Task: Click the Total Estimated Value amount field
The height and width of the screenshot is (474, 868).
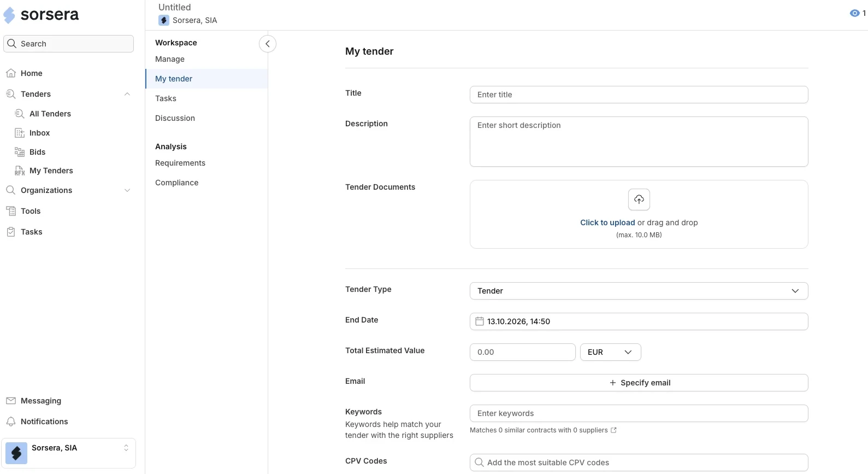Action: point(523,352)
